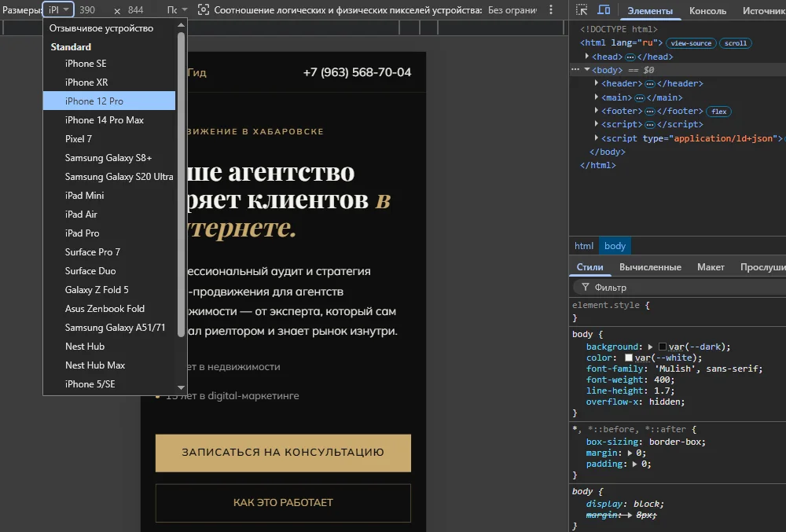Expand the header element node

click(597, 83)
